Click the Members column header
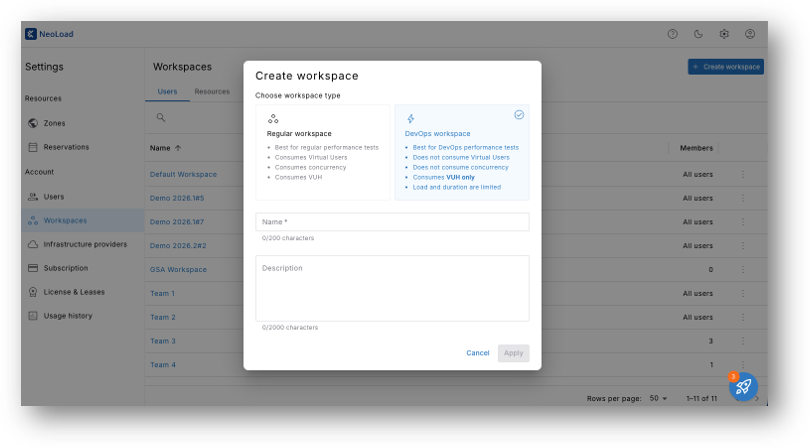Viewport: 810px width, 448px height. (696, 148)
